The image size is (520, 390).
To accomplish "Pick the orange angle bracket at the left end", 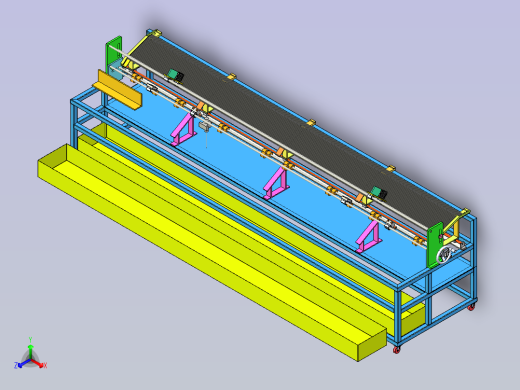I will (118, 89).
